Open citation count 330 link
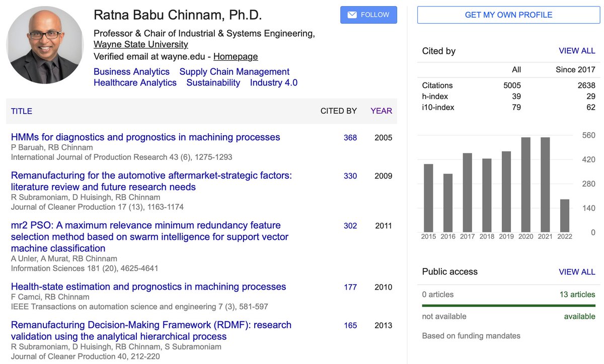Viewport: 604px width, 364px height. pos(350,176)
